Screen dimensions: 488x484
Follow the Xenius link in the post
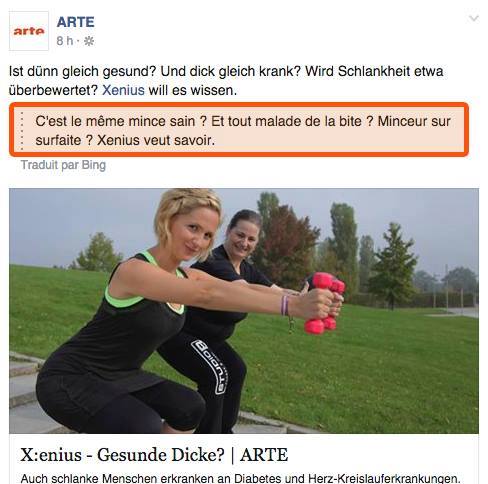click(x=123, y=90)
